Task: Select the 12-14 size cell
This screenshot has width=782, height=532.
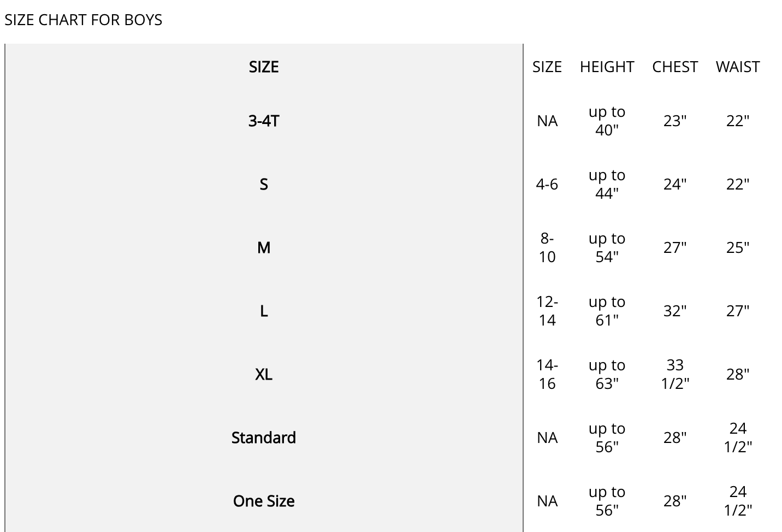Action: [x=547, y=311]
